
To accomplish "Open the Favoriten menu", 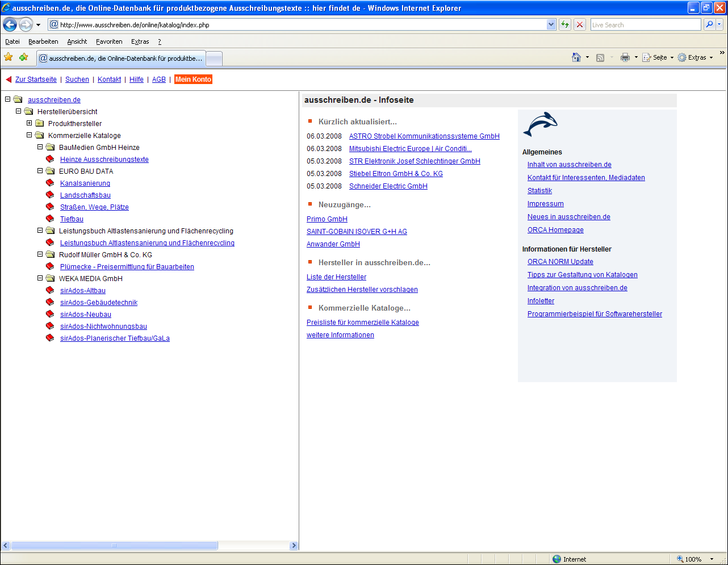I will 109,41.
